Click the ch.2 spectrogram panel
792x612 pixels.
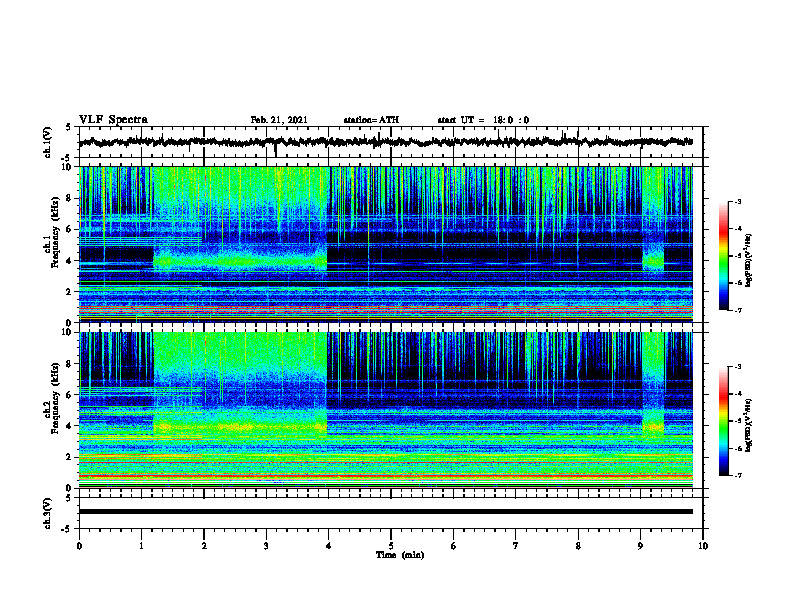[x=385, y=410]
